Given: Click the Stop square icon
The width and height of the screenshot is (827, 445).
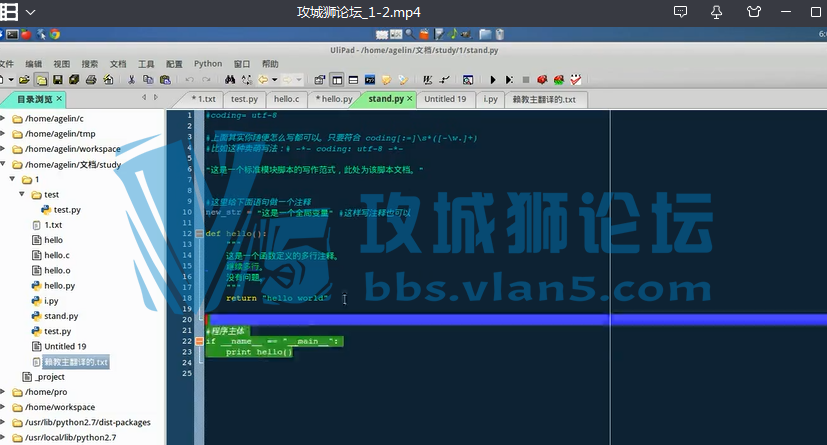Looking at the screenshot, I should coord(526,80).
